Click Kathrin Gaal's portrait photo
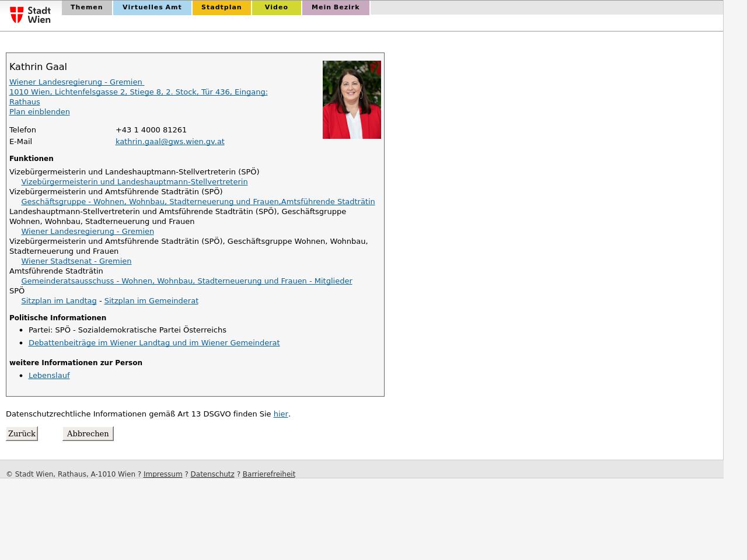The height and width of the screenshot is (560, 747). point(351,100)
